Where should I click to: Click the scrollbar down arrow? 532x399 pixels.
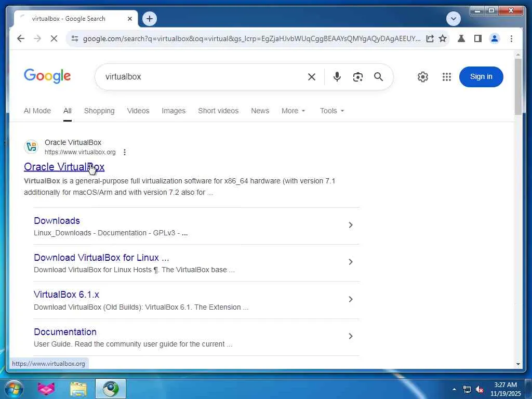tap(518, 364)
